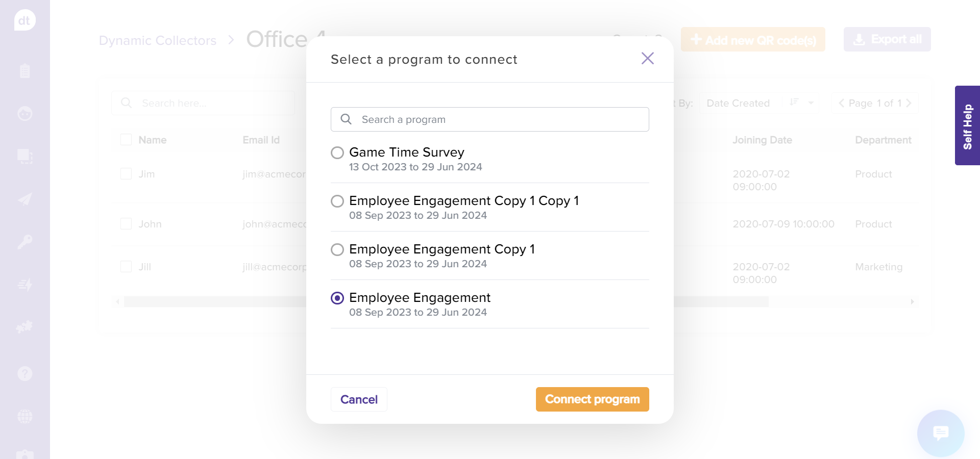Click the dt logo icon in sidebar

[x=24, y=20]
